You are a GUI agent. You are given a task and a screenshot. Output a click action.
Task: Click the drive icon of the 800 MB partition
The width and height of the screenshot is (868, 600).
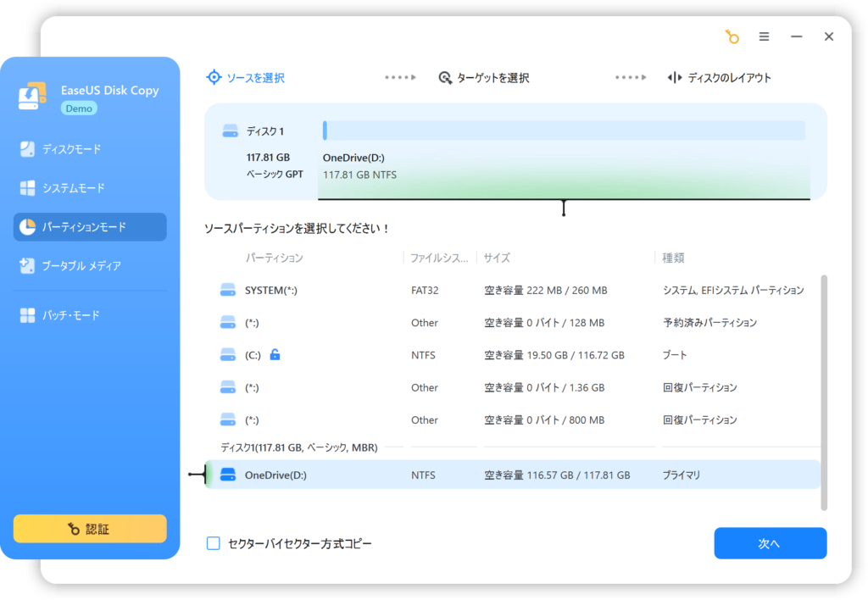pos(228,420)
